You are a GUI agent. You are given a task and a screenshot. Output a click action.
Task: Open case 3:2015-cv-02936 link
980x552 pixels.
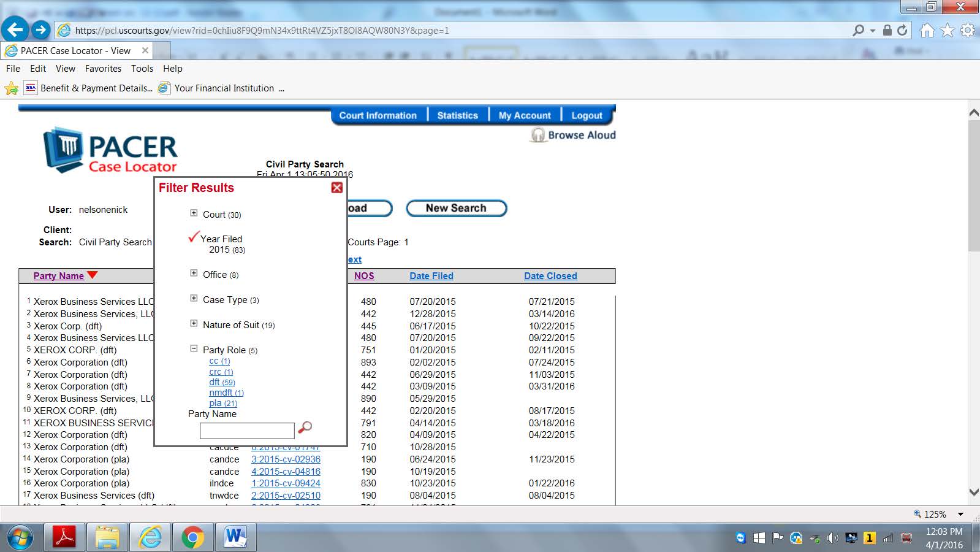click(286, 459)
